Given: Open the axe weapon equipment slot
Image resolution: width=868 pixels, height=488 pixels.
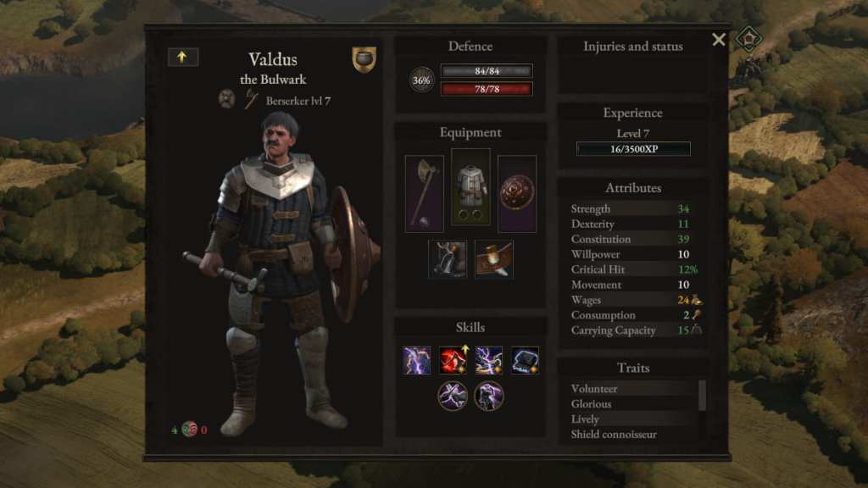Looking at the screenshot, I should [x=424, y=193].
